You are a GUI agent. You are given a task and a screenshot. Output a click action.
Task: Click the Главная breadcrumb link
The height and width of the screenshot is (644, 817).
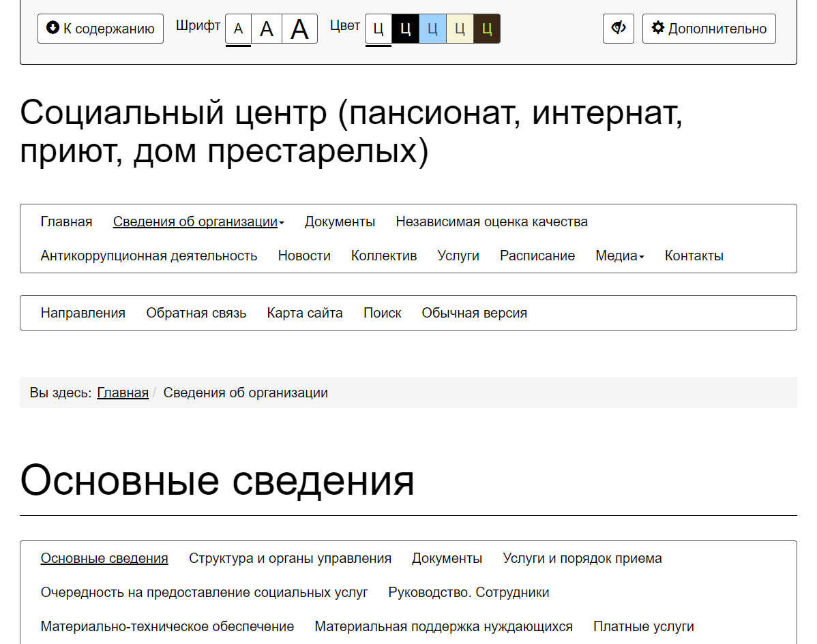(x=123, y=393)
